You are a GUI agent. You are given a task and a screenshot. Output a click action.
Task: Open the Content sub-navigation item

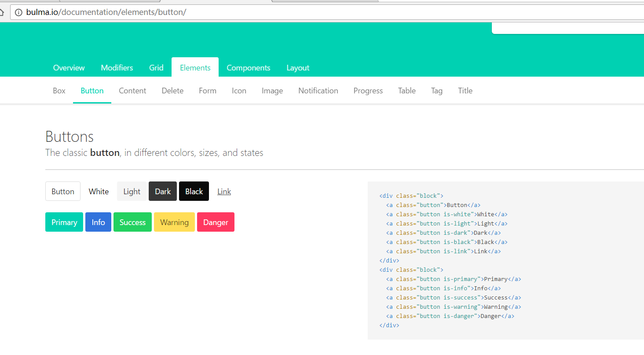[x=132, y=91]
